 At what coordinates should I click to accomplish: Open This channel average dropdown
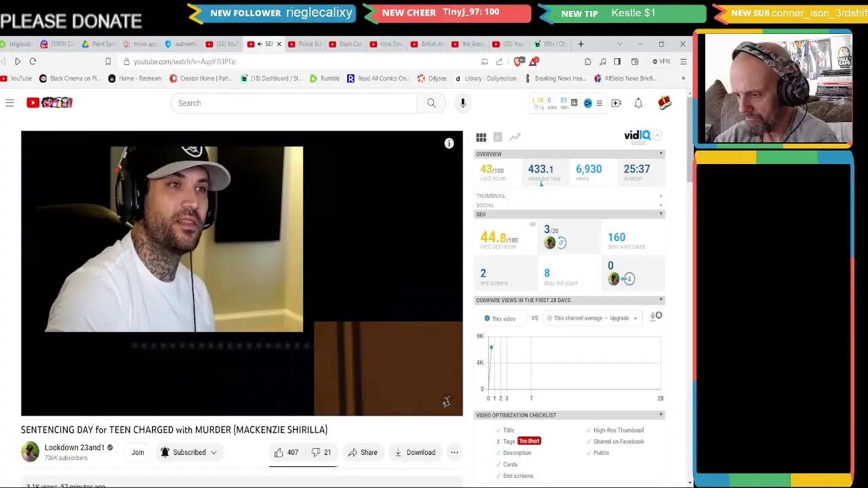[593, 319]
